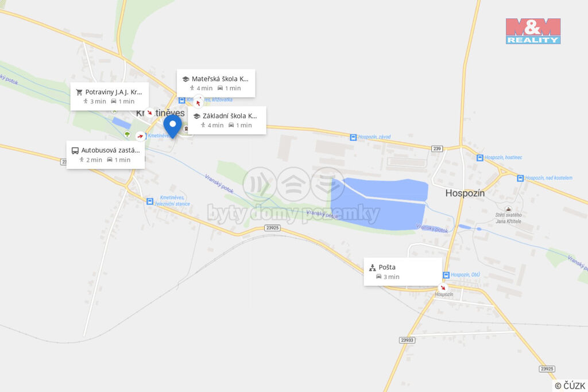Click the road number 239 shield
Screen dimensions: 588x392
tap(437, 149)
